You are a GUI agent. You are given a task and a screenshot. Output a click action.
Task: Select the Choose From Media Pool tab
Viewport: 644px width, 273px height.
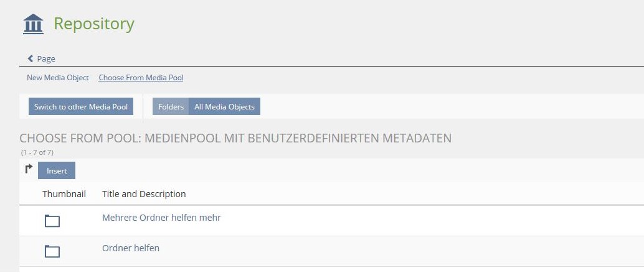pos(141,78)
